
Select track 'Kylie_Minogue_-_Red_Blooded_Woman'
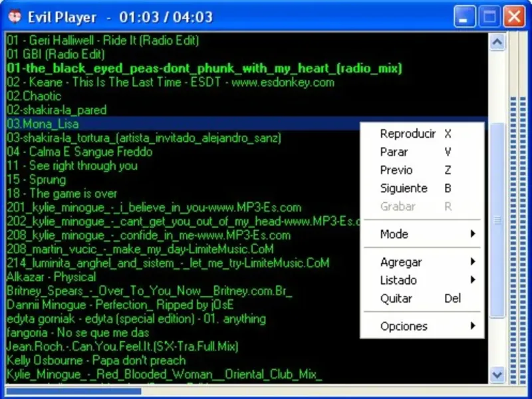point(164,374)
